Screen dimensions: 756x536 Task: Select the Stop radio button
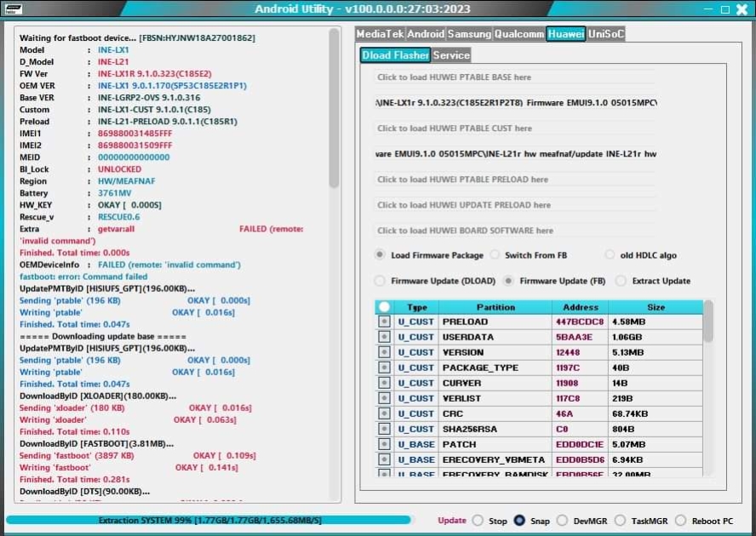coord(478,521)
